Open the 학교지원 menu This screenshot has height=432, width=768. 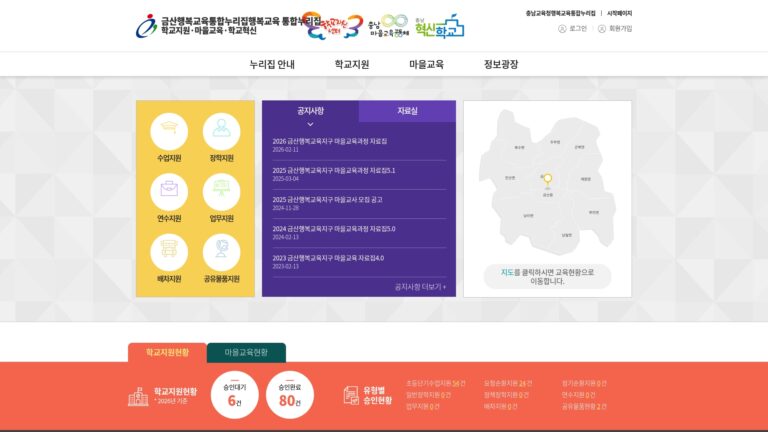click(352, 64)
